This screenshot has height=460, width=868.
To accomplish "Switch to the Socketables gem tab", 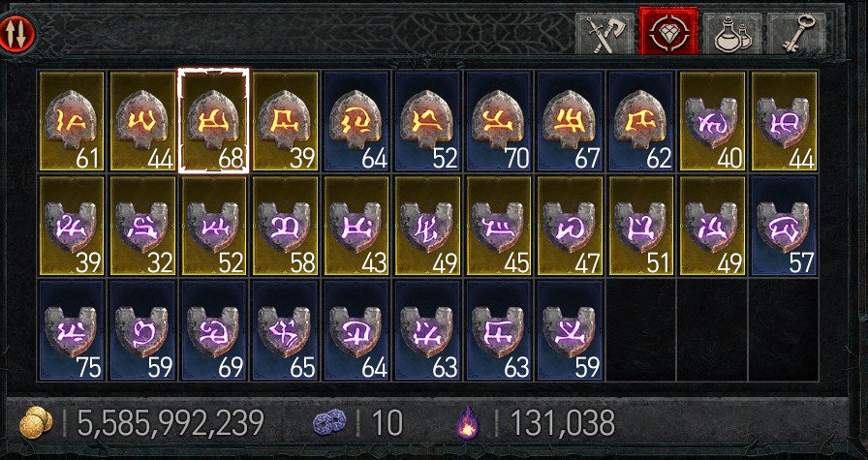I will (x=668, y=32).
